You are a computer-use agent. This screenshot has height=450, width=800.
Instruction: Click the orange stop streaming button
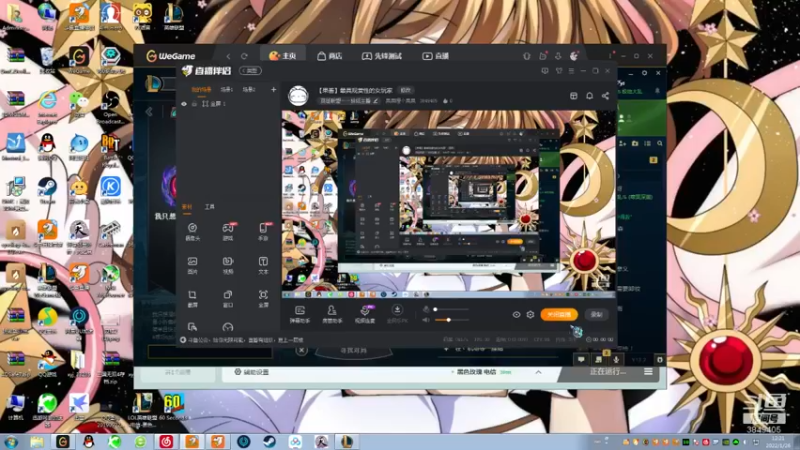point(559,314)
